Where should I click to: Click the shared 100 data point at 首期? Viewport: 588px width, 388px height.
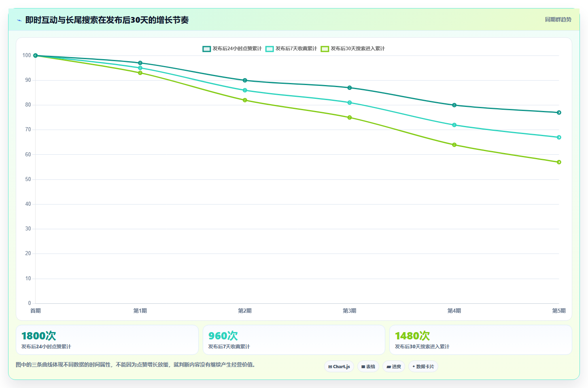(36, 55)
